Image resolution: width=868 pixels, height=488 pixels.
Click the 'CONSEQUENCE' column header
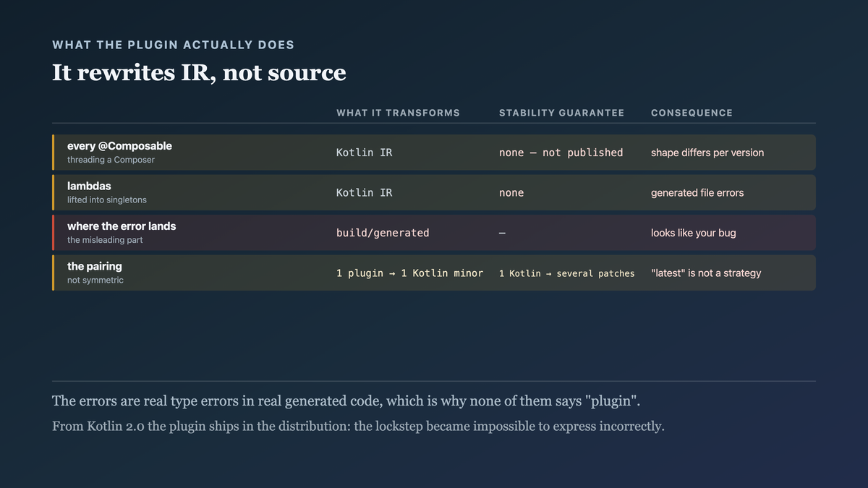[x=692, y=113]
